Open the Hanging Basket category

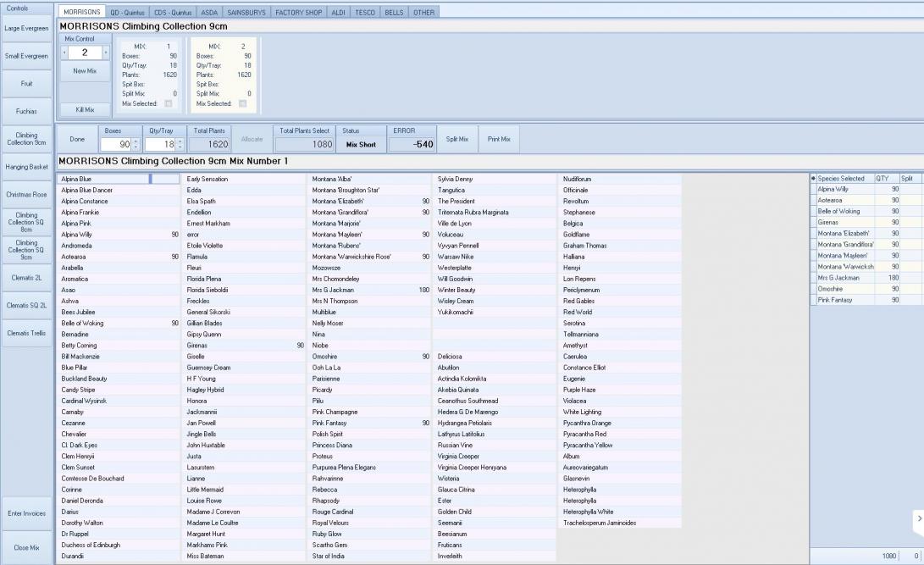pyautogui.click(x=26, y=167)
